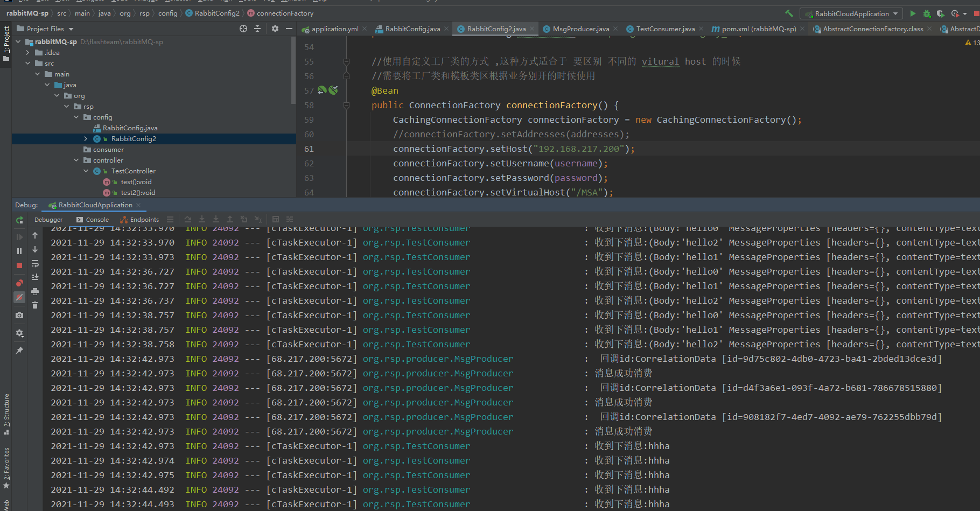The height and width of the screenshot is (511, 980).
Task: Select RabbitConfig.java in the project tree
Action: tap(130, 128)
